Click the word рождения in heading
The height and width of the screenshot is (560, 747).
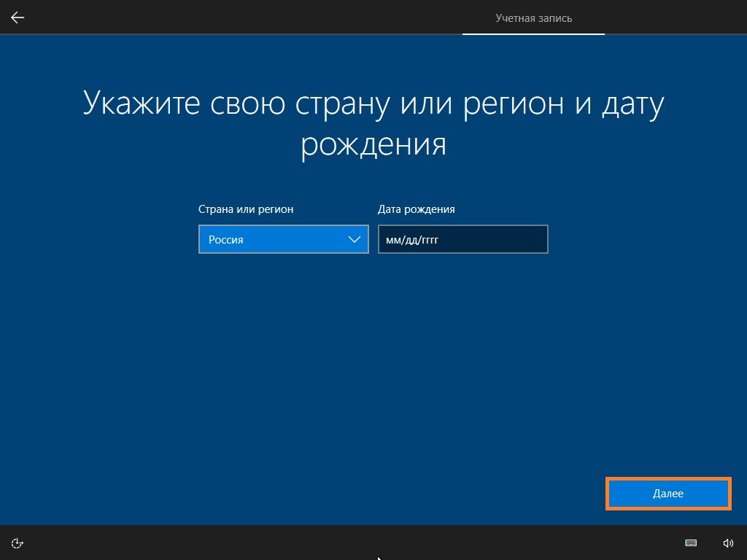pyautogui.click(x=373, y=144)
